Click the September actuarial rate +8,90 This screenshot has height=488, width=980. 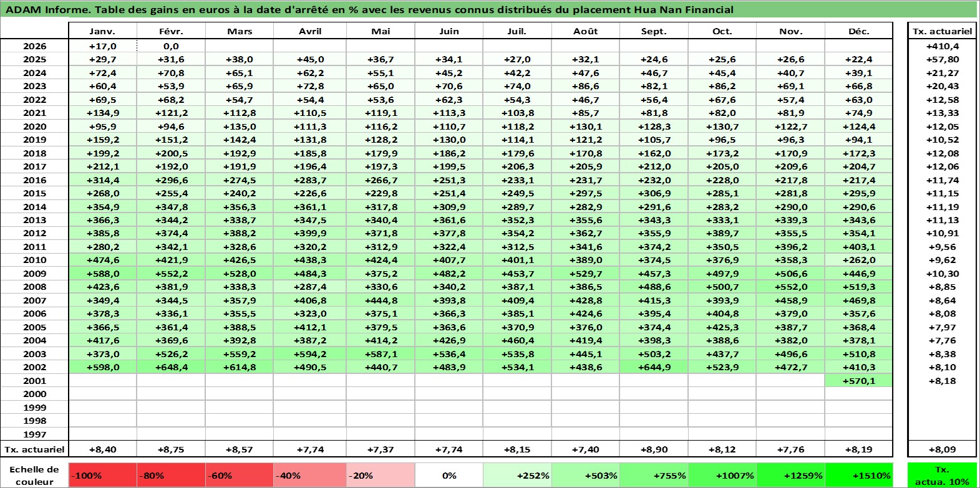(654, 449)
